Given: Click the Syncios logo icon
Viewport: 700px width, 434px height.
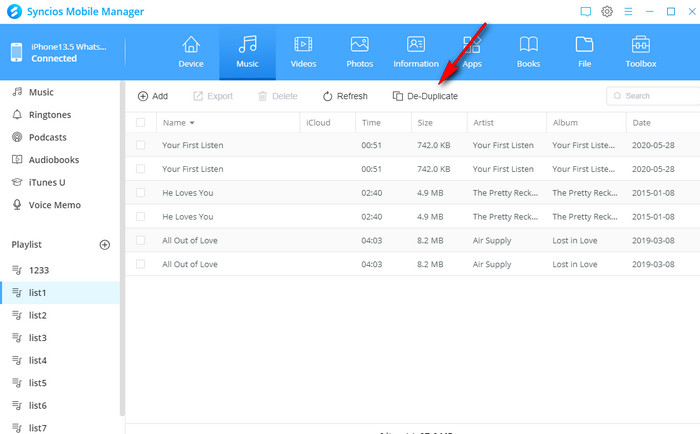Looking at the screenshot, I should point(14,12).
